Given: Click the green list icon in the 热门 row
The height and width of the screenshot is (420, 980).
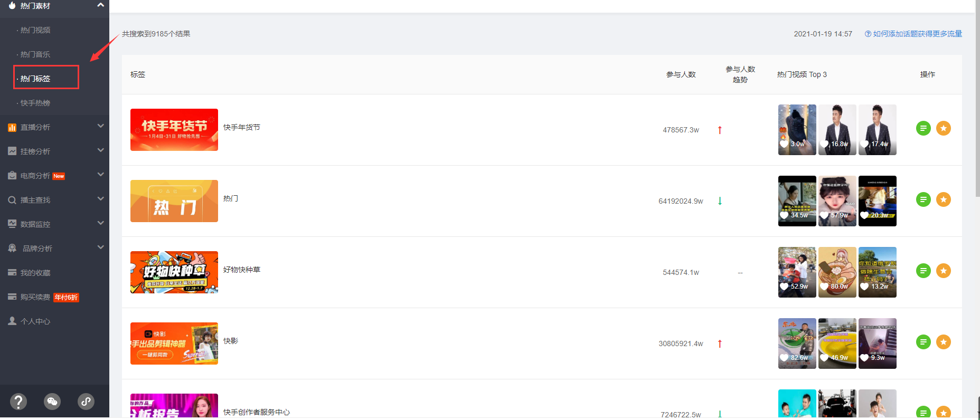Looking at the screenshot, I should [x=923, y=199].
